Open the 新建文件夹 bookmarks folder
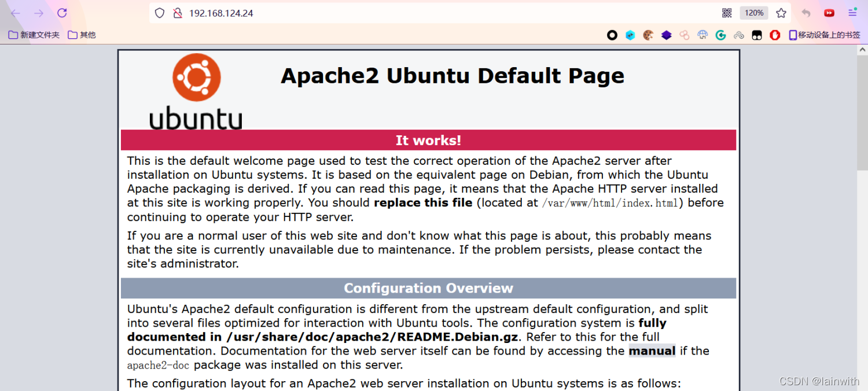This screenshot has height=391, width=868. [34, 35]
